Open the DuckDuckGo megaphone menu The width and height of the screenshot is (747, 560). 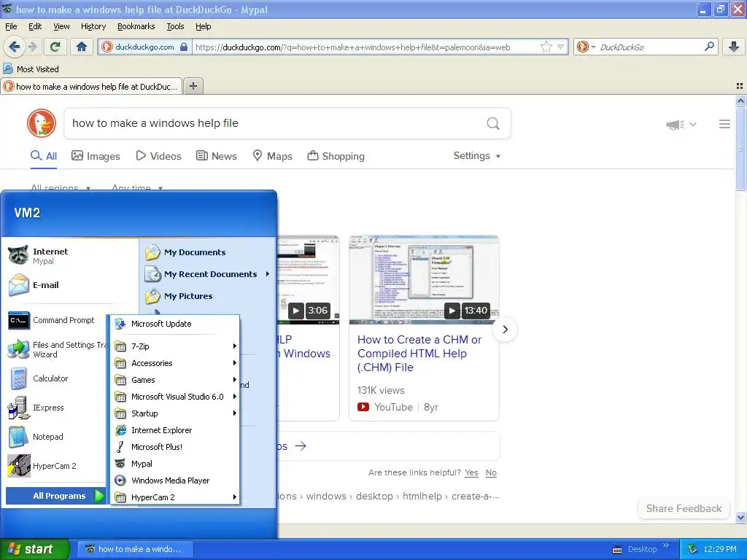681,124
